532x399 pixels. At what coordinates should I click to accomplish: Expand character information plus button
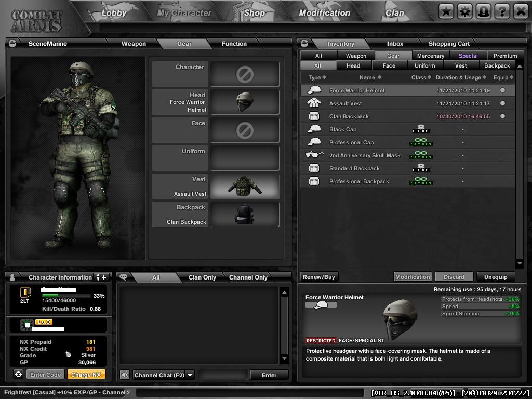[101, 277]
